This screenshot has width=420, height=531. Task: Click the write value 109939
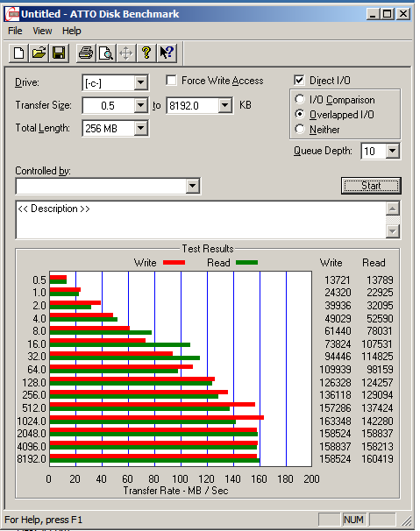click(x=336, y=370)
